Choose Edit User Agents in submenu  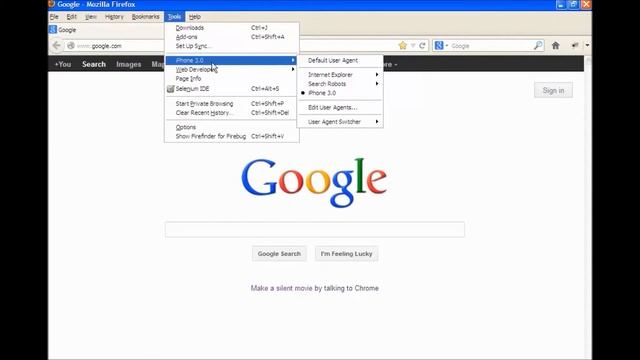click(x=340, y=107)
